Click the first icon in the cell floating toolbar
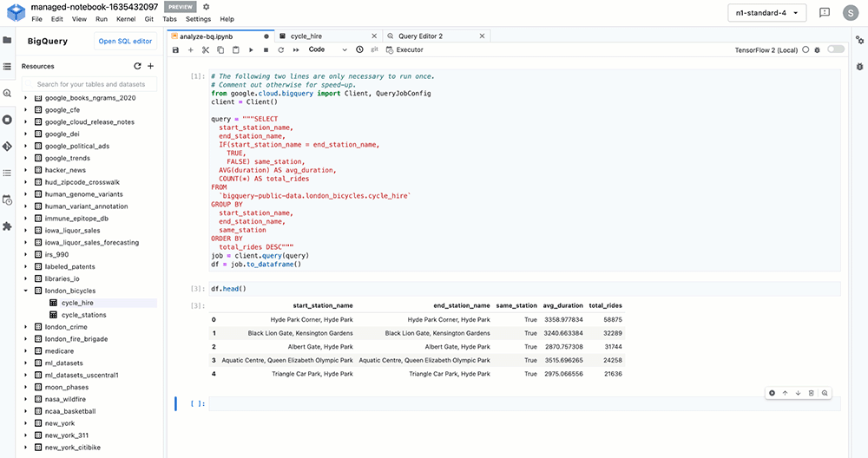 pyautogui.click(x=772, y=393)
